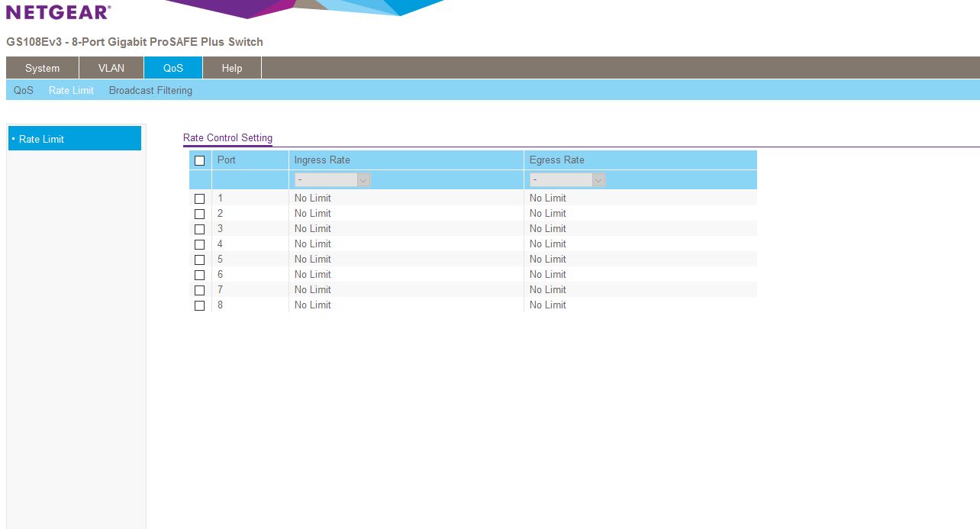Click port 1 ingress No Limit value

[x=313, y=198]
